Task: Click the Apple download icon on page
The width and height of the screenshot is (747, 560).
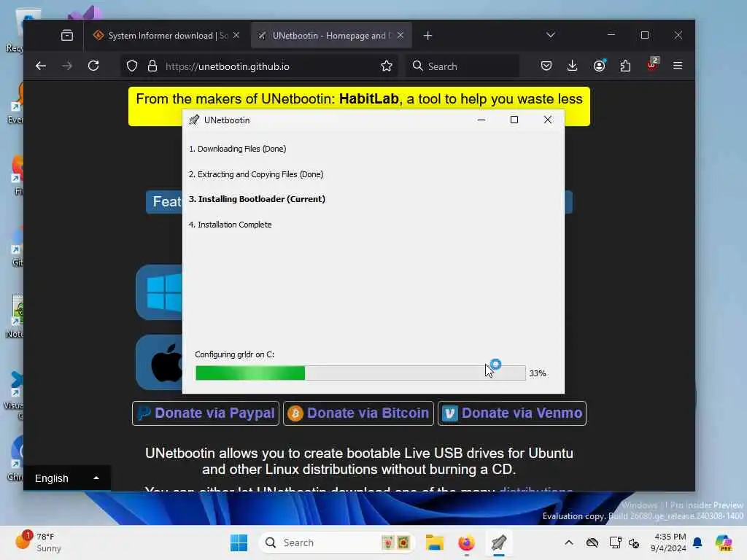Action: [x=160, y=362]
